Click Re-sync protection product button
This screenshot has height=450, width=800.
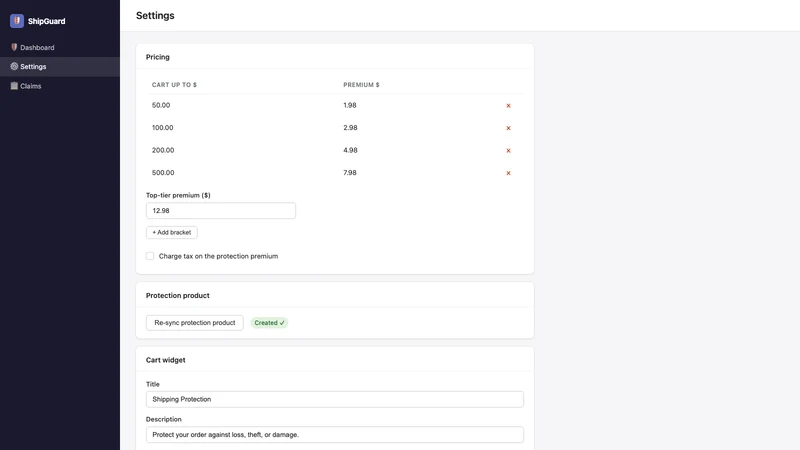[x=195, y=322]
